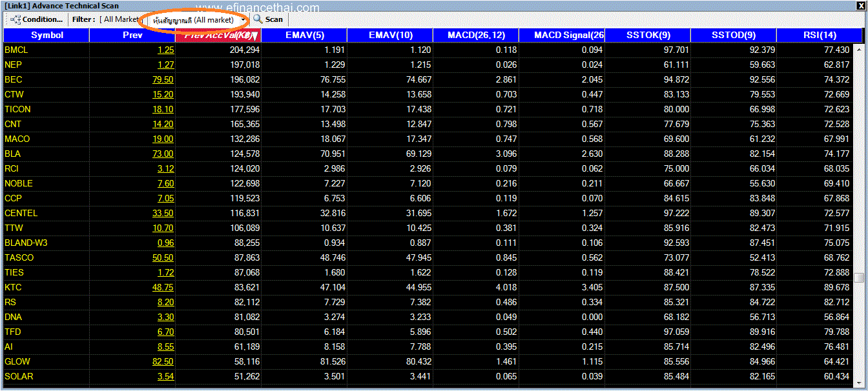Select the RS symbol

coord(10,302)
